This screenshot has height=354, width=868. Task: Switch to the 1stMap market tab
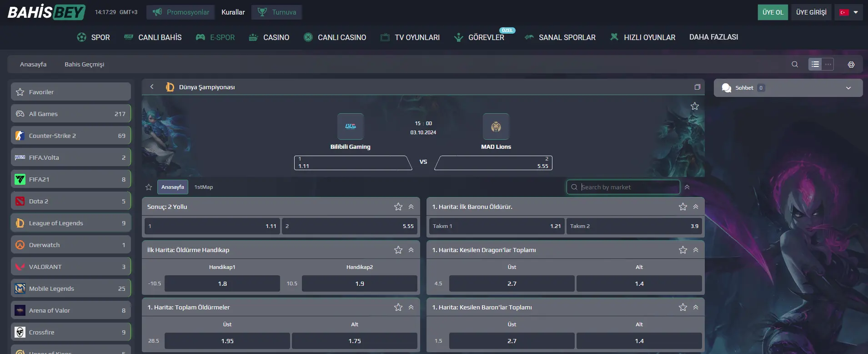[x=203, y=187]
